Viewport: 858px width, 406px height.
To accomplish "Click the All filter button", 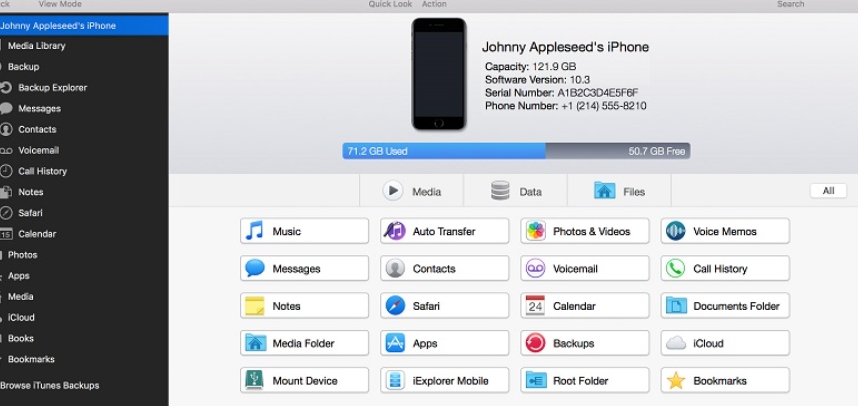I will [x=828, y=190].
